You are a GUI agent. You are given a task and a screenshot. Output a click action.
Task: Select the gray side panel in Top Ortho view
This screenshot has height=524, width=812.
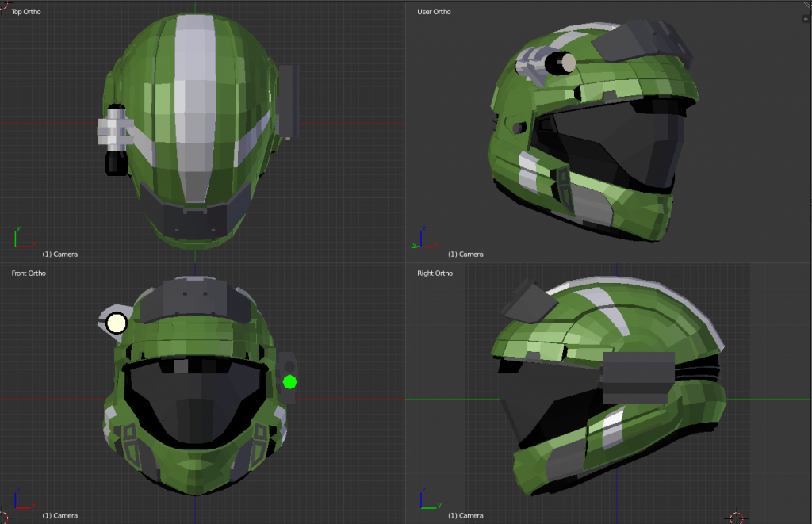289,102
